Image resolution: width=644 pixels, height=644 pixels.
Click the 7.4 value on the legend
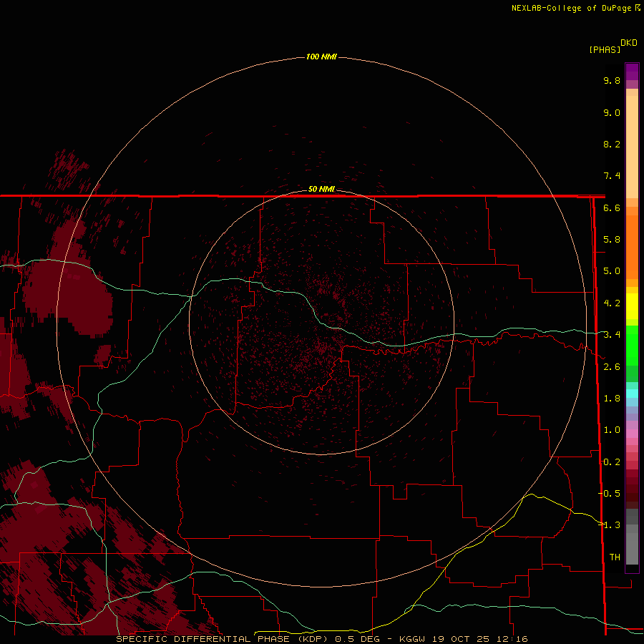[x=612, y=176]
